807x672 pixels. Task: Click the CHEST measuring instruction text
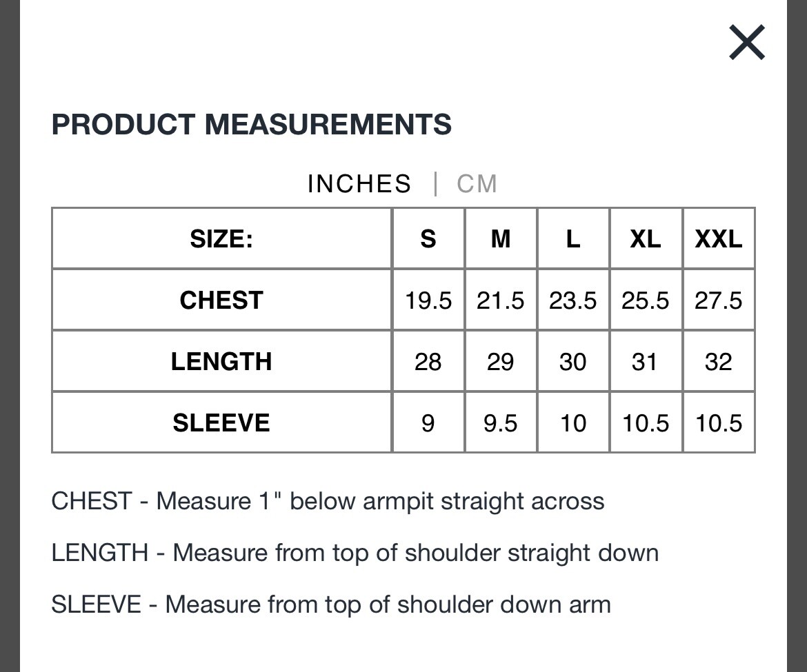(328, 501)
